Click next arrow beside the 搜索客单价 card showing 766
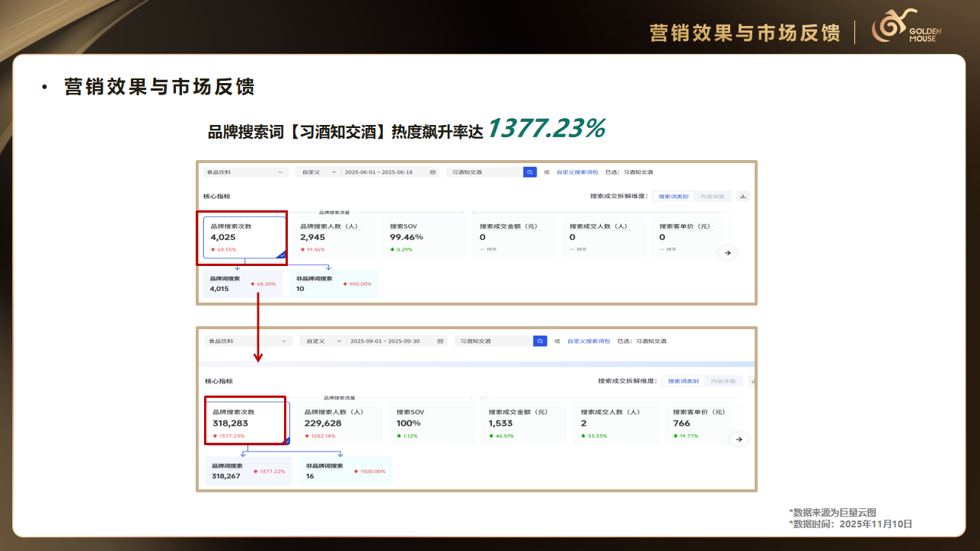Viewport: 980px width, 551px height. (x=739, y=439)
